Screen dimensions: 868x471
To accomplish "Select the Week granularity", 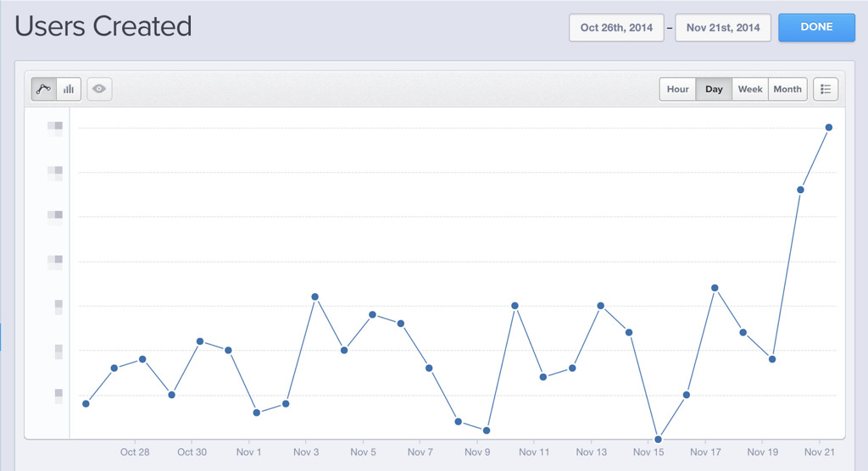I will click(750, 89).
